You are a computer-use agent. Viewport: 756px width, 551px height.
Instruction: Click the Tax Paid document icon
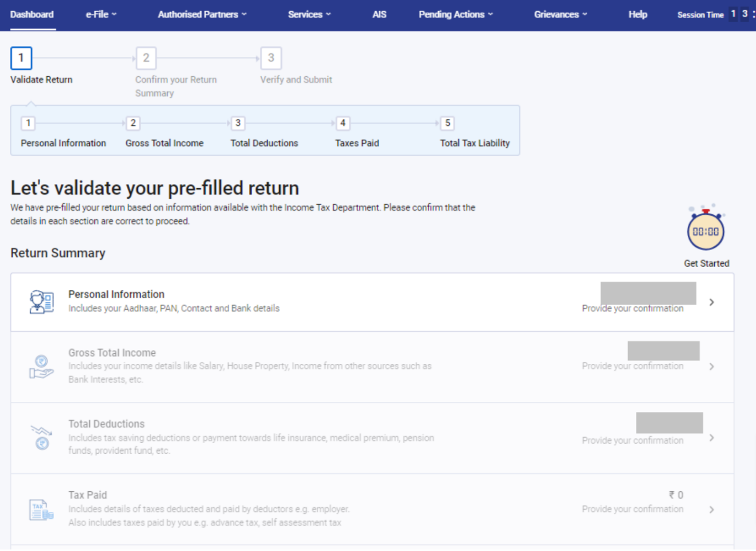[41, 509]
